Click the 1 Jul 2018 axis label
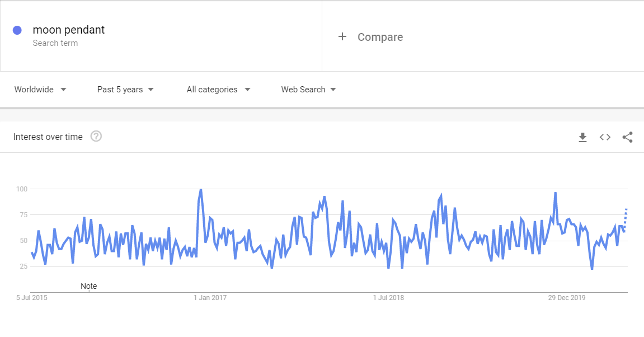644x337 pixels. (x=388, y=298)
